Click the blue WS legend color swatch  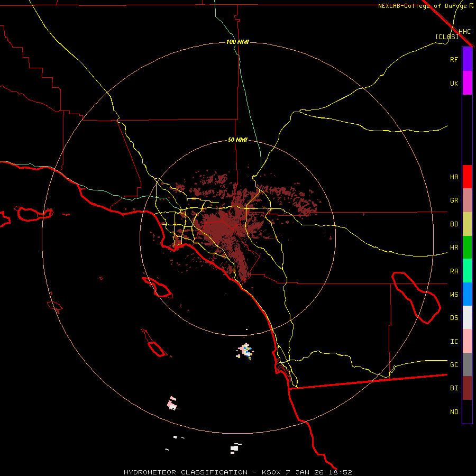(467, 294)
